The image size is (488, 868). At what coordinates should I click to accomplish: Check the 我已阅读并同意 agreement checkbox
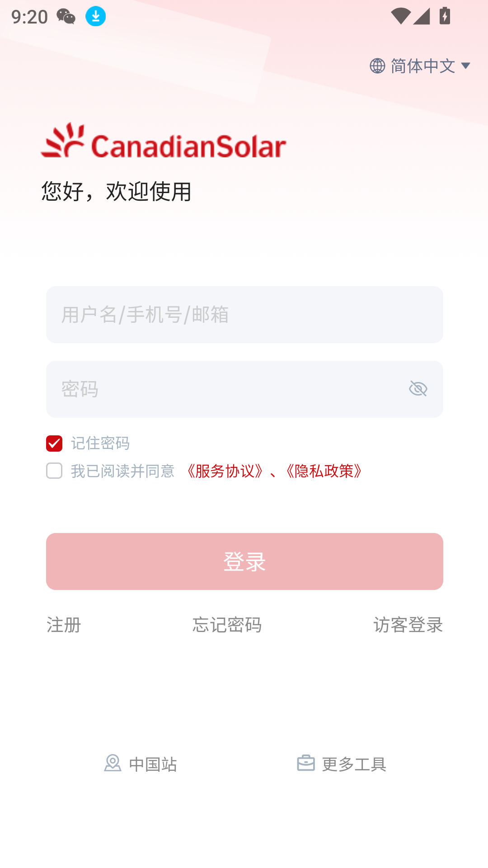(x=54, y=471)
